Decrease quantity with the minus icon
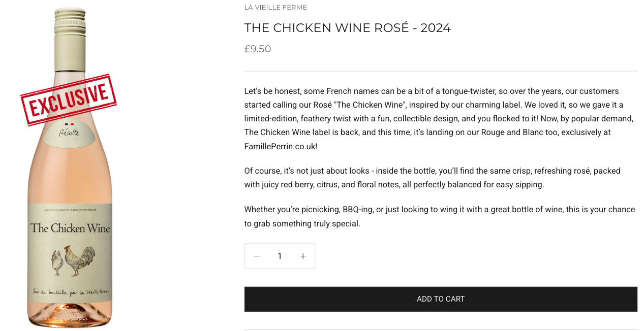 tap(257, 256)
